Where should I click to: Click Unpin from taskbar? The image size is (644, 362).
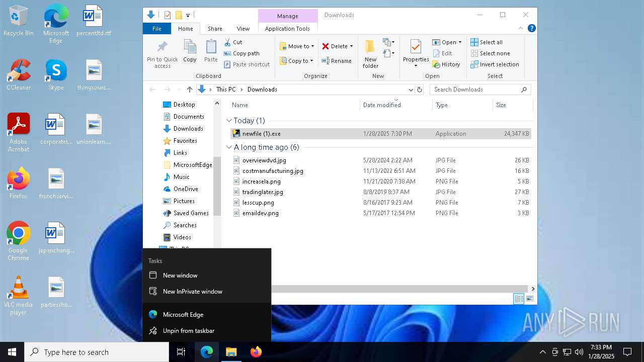(x=207, y=331)
